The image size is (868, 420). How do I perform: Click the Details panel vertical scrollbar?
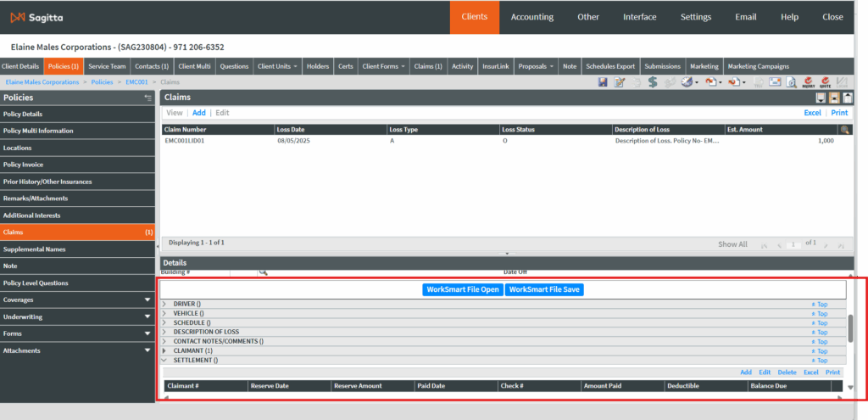click(850, 328)
